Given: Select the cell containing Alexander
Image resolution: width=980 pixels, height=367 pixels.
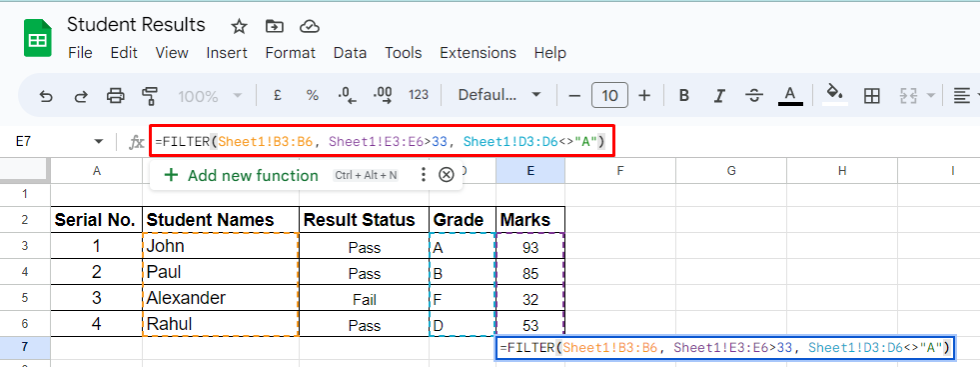Looking at the screenshot, I should (221, 298).
